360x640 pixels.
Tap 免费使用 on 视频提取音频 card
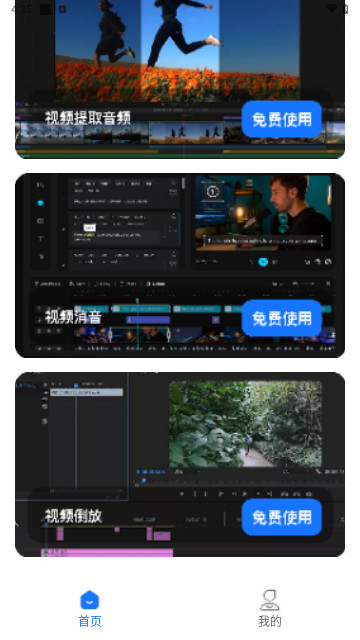point(282,119)
